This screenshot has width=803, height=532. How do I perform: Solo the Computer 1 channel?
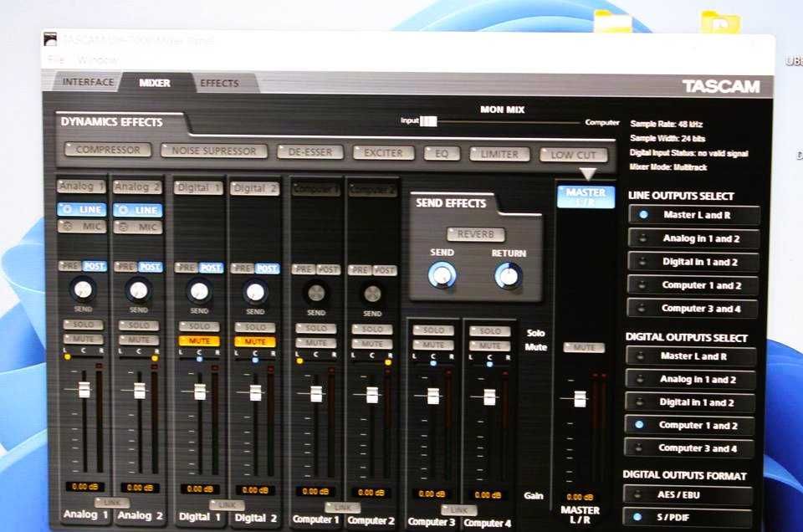(x=316, y=328)
